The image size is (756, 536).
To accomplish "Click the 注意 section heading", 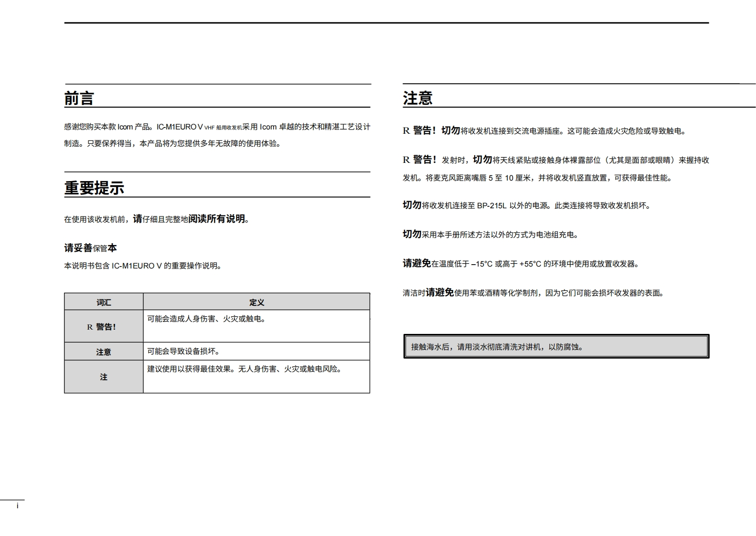I will (417, 98).
